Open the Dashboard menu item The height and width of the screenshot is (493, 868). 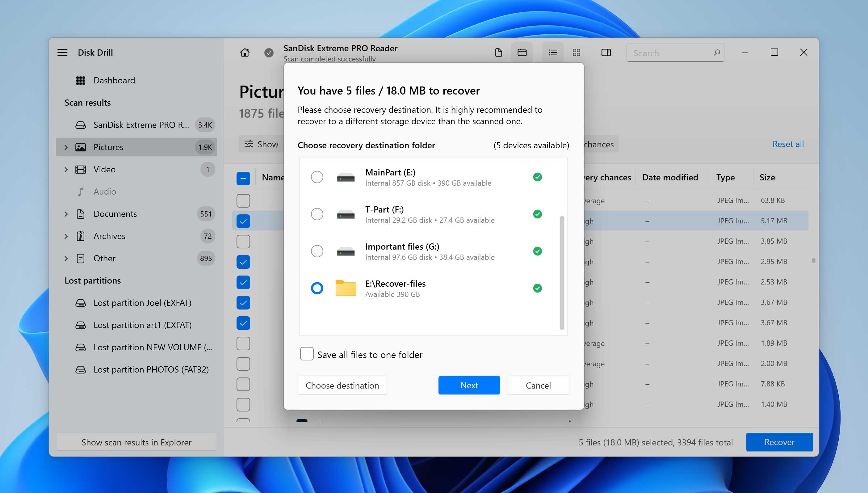point(114,80)
